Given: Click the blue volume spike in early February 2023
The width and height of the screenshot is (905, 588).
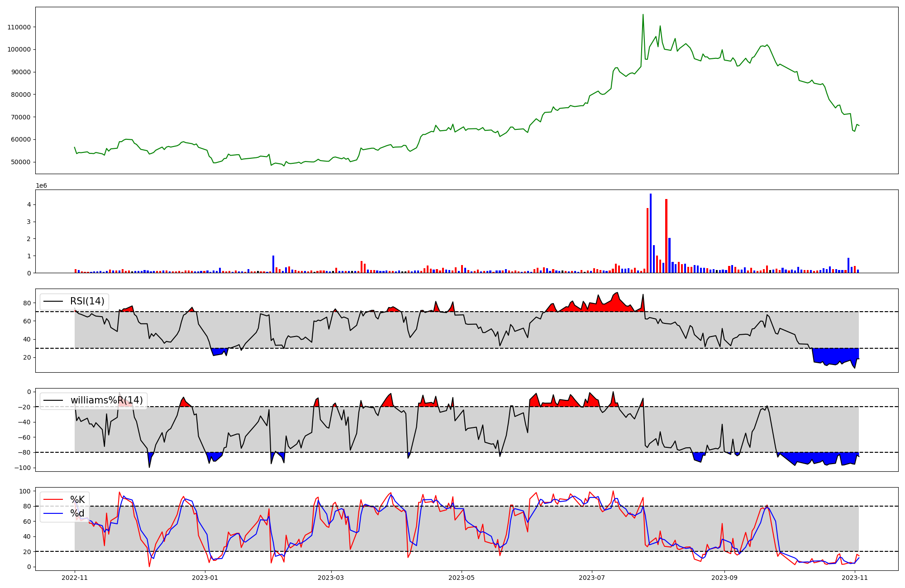Looking at the screenshot, I should pyautogui.click(x=273, y=264).
